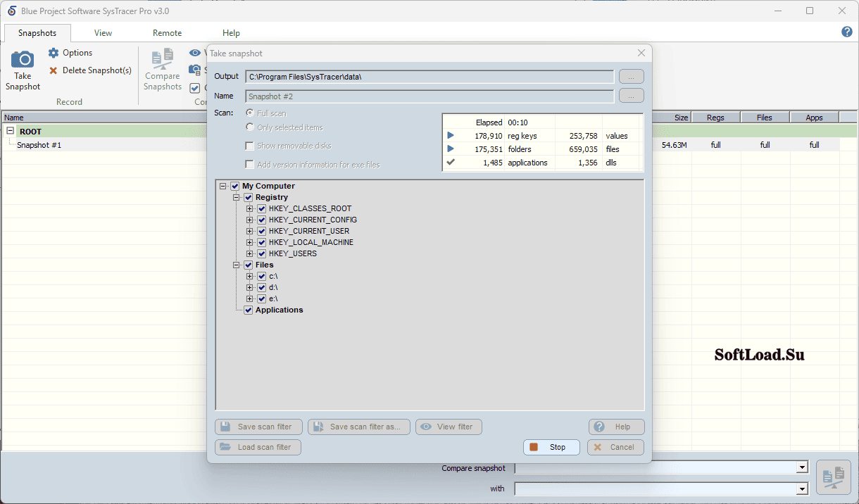Viewport: 859px width, 504px height.
Task: Uncheck the e:\ drive checkbox
Action: 261,298
